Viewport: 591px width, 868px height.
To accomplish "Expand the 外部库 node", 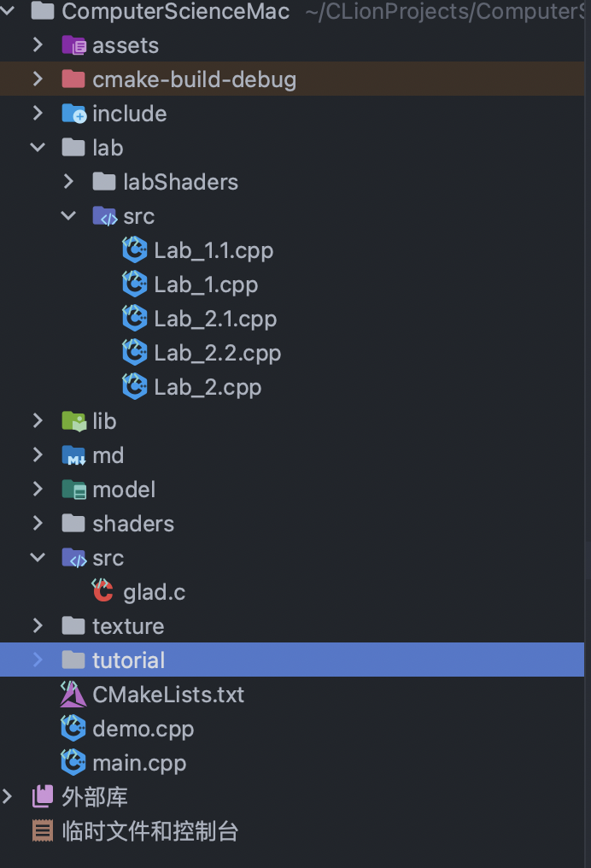I will click(7, 796).
